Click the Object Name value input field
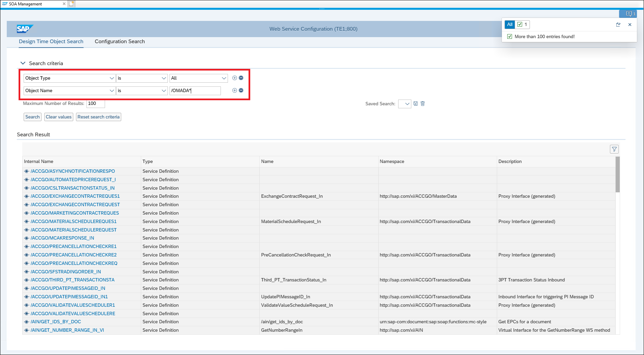The height and width of the screenshot is (355, 644). pyautogui.click(x=195, y=91)
